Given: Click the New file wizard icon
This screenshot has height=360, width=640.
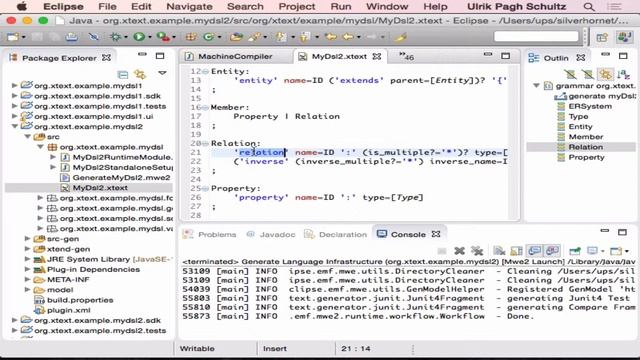Looking at the screenshot, I should tap(12, 37).
